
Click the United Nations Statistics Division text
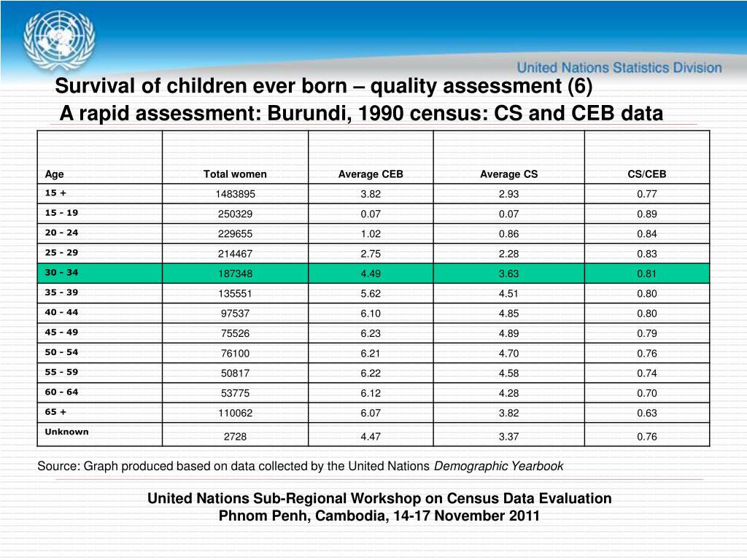(x=619, y=68)
